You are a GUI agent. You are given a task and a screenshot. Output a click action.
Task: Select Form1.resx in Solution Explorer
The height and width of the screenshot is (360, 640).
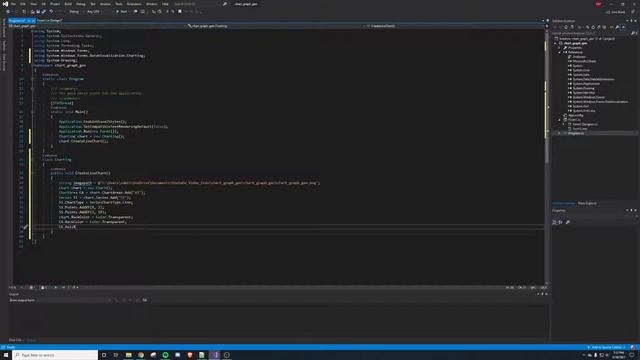[x=580, y=129]
